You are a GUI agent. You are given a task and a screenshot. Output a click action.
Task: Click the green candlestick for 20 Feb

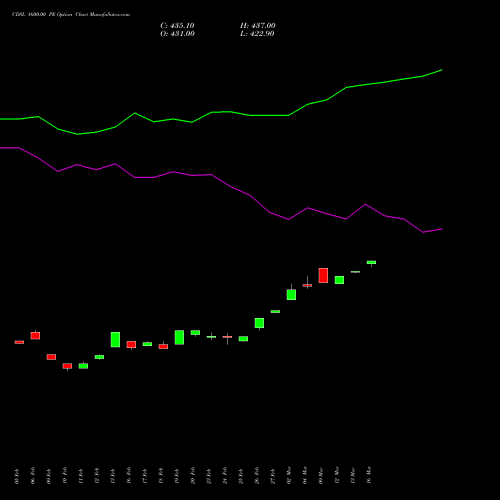click(195, 333)
